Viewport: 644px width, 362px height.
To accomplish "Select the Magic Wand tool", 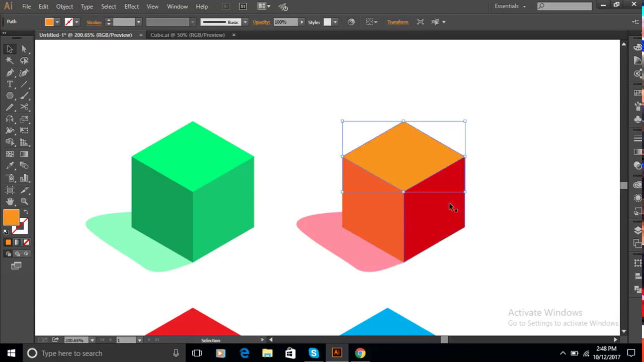I will point(10,60).
